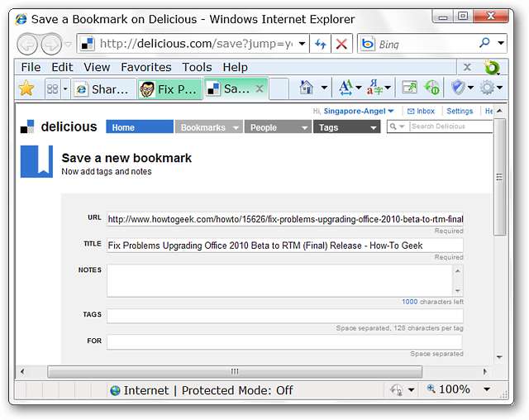Click the Bing search magnifier icon
The height and width of the screenshot is (420, 529).
coord(485,43)
